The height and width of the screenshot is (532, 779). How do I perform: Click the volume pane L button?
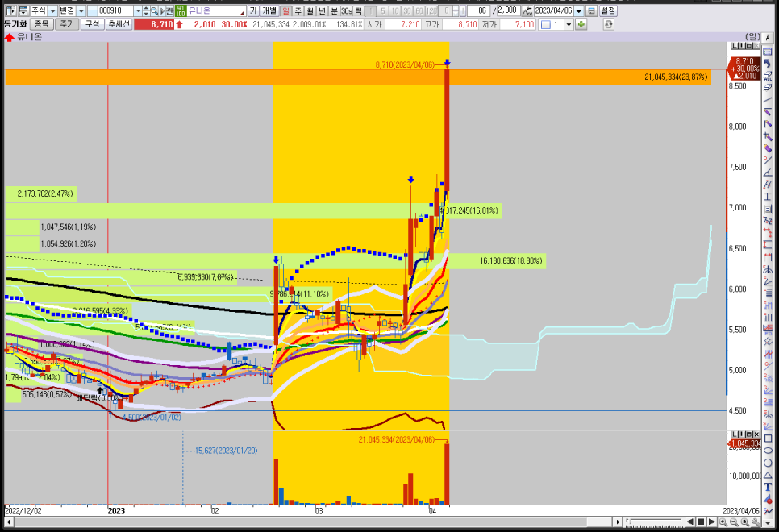click(736, 434)
